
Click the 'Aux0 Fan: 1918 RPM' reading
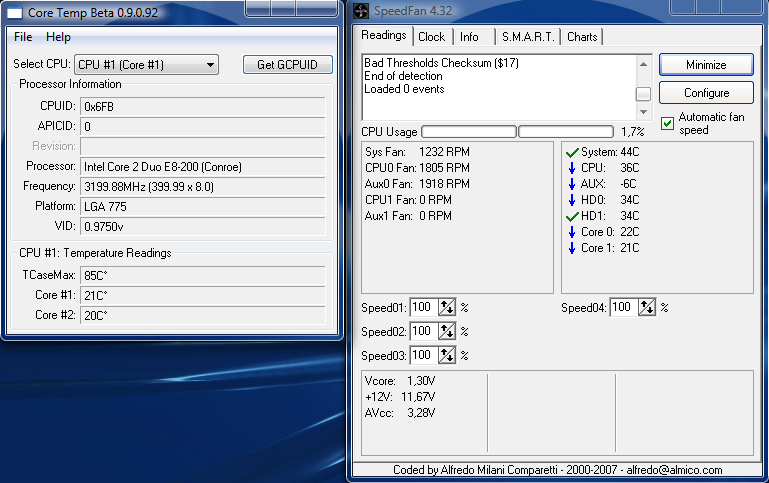pyautogui.click(x=417, y=184)
